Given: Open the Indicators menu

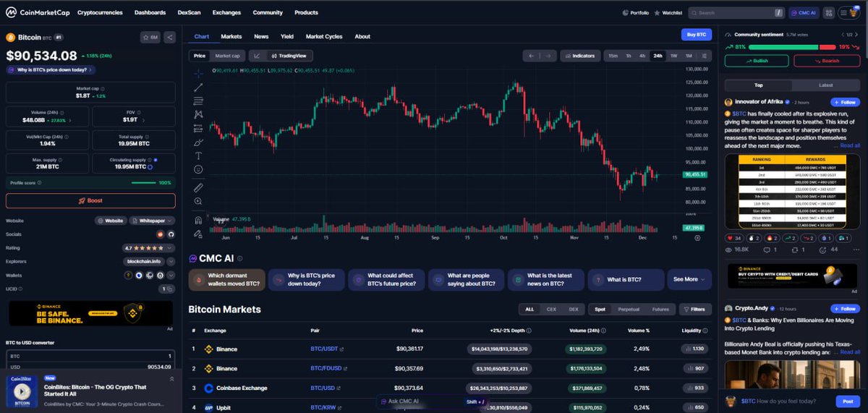Looking at the screenshot, I should (x=579, y=56).
